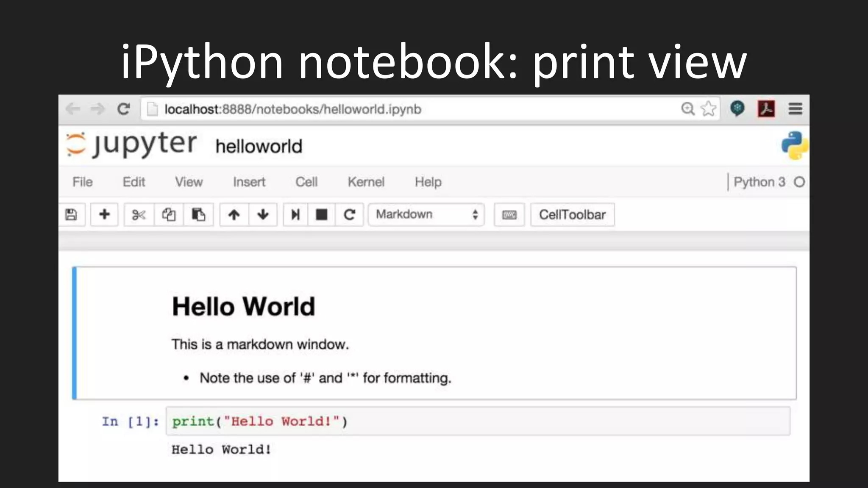The image size is (868, 488).
Task: Click the browser forward arrow
Action: click(98, 109)
